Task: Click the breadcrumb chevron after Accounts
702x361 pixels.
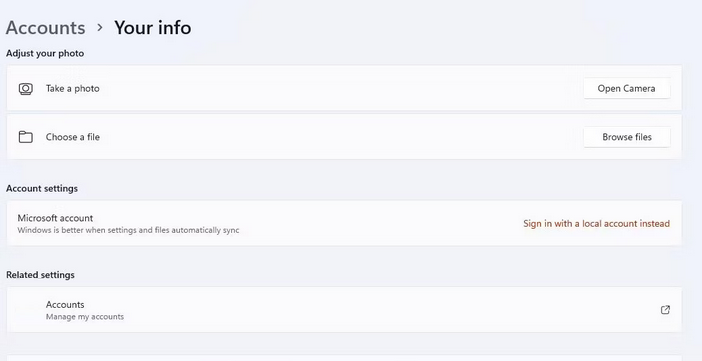Action: click(100, 28)
